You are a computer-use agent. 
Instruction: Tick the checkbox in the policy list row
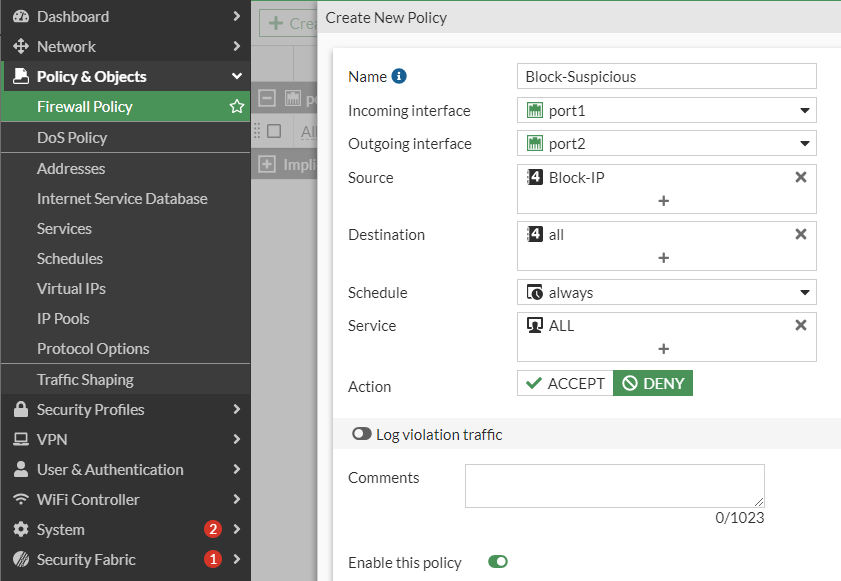point(274,131)
